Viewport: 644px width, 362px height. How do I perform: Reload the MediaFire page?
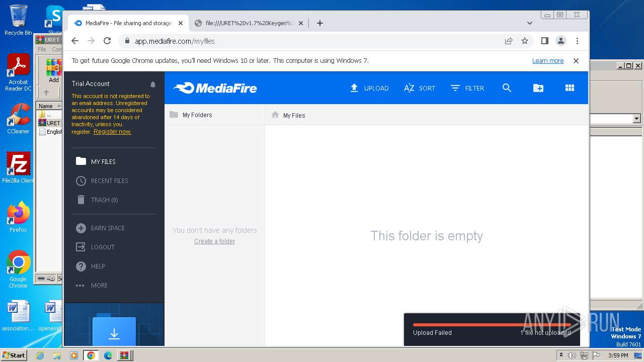click(107, 41)
